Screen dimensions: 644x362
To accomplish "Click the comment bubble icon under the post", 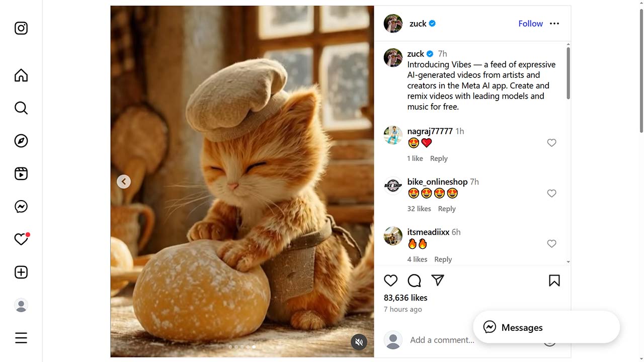I will (414, 281).
